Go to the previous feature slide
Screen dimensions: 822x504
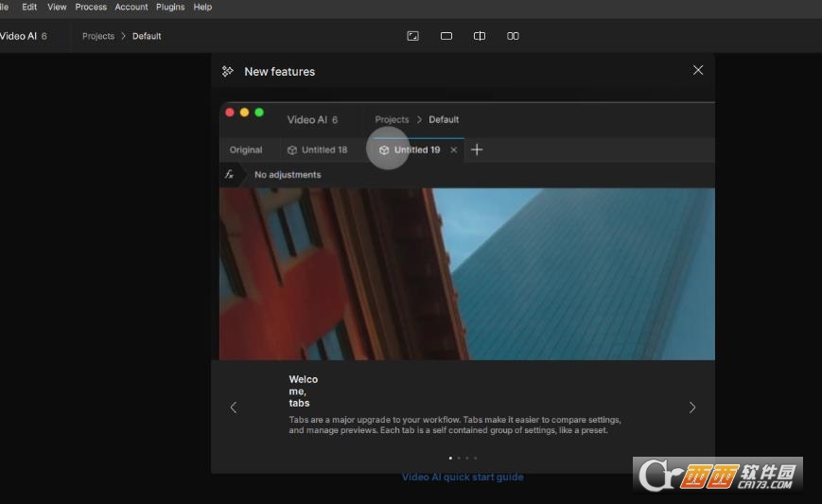pyautogui.click(x=234, y=408)
